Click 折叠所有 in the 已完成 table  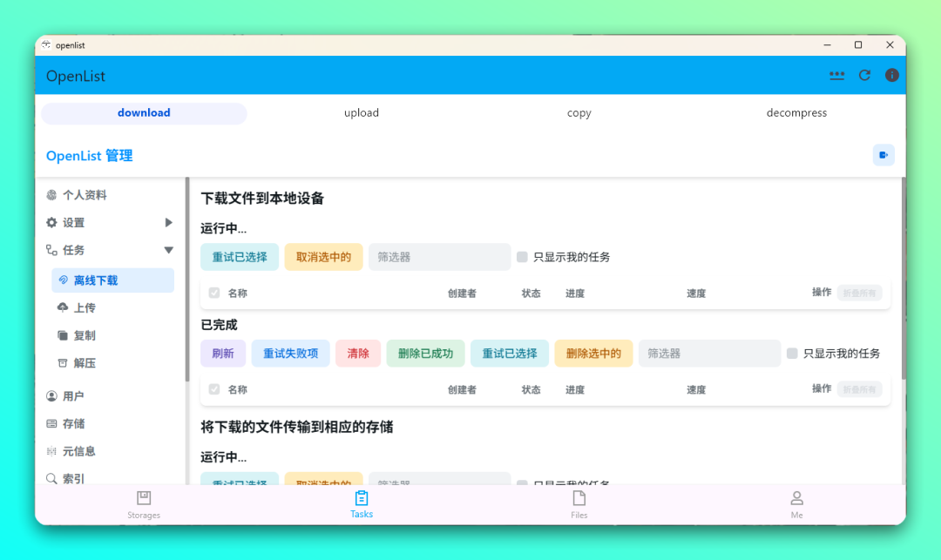coord(859,389)
